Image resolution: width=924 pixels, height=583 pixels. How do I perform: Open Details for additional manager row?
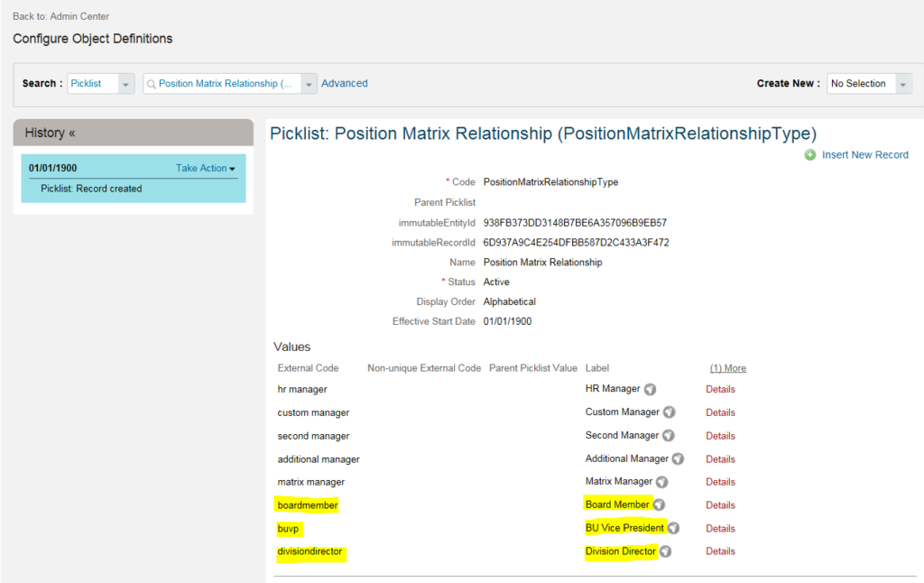(x=720, y=459)
